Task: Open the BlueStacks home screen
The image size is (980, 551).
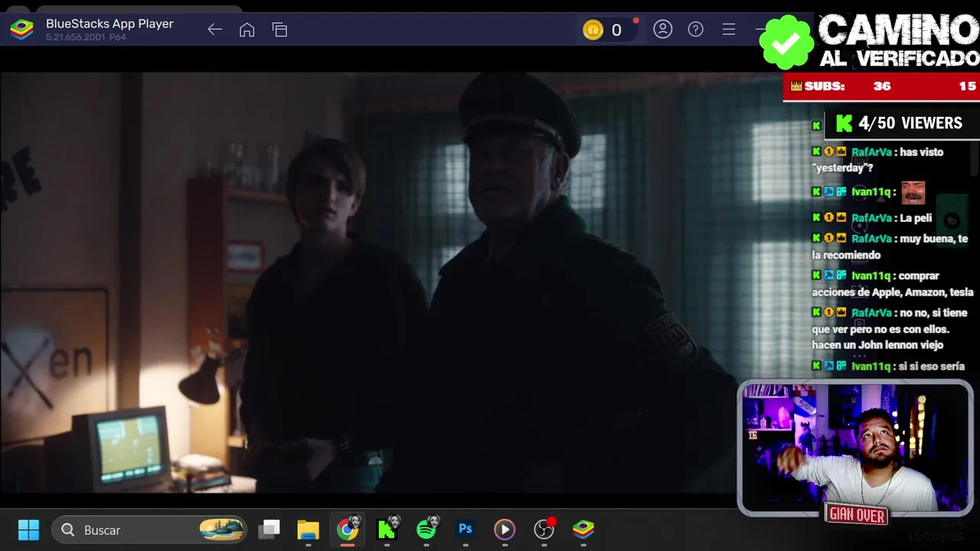Action: (247, 30)
